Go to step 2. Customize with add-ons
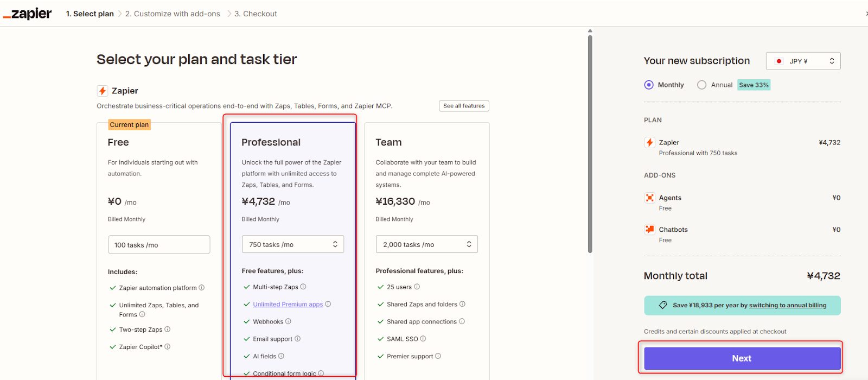Image resolution: width=868 pixels, height=380 pixels. tap(173, 14)
